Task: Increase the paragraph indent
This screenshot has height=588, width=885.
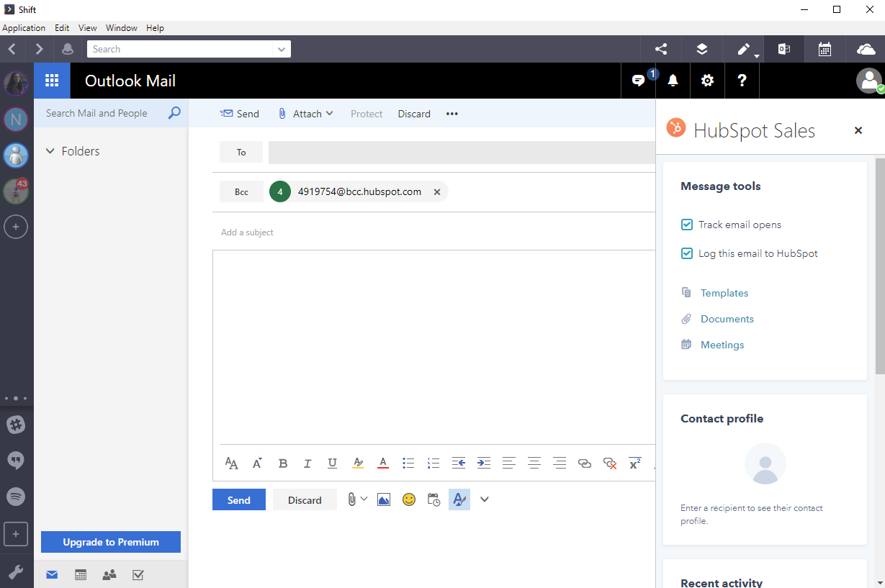Action: coord(484,463)
